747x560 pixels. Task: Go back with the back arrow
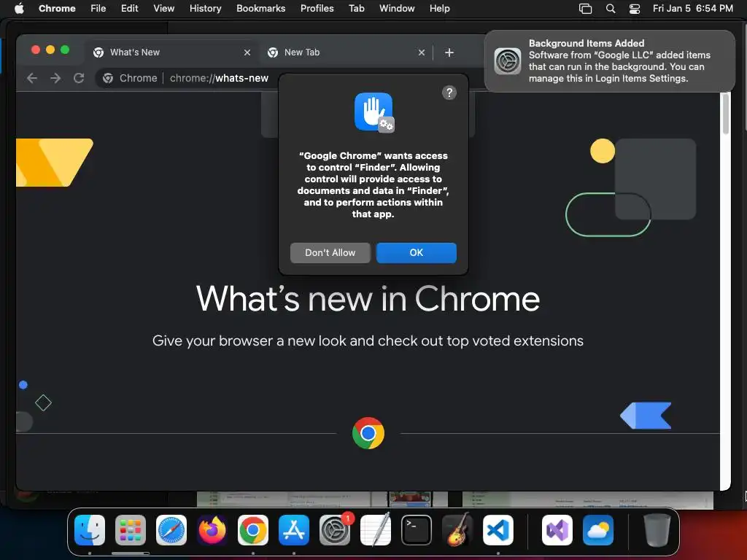pyautogui.click(x=32, y=78)
